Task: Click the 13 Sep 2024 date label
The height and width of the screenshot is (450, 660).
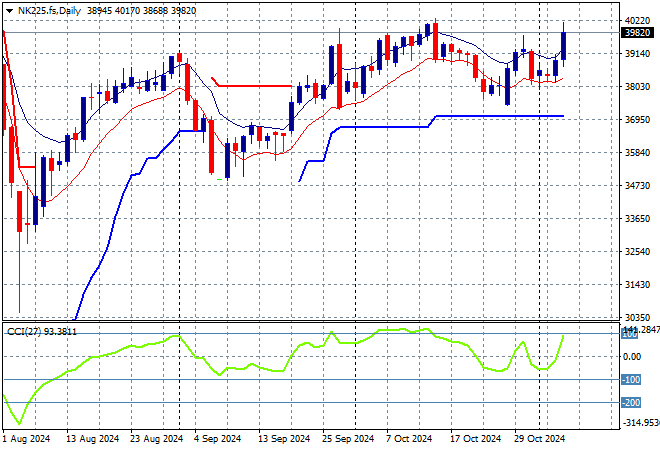Action: point(284,439)
